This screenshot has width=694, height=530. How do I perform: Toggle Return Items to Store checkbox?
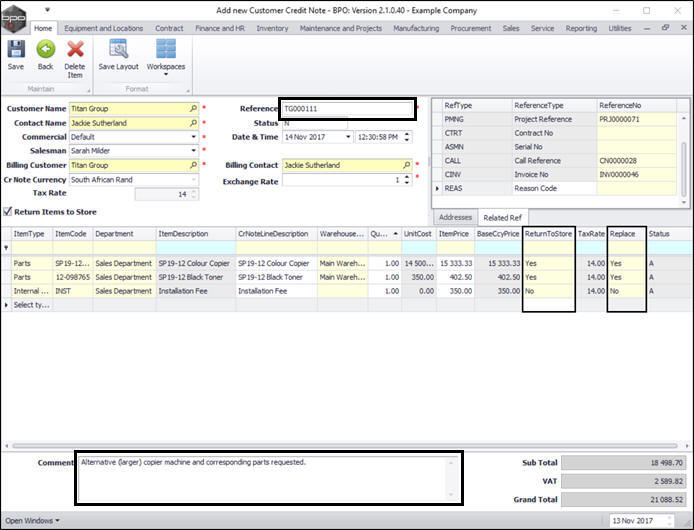tap(7, 212)
